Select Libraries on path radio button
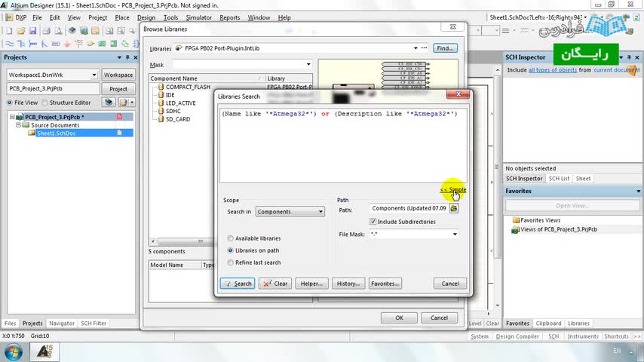The width and height of the screenshot is (644, 362). [x=231, y=250]
